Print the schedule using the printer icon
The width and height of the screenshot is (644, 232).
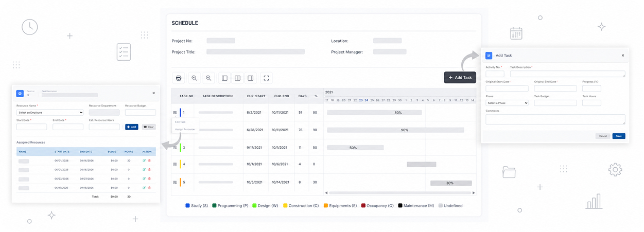(179, 78)
